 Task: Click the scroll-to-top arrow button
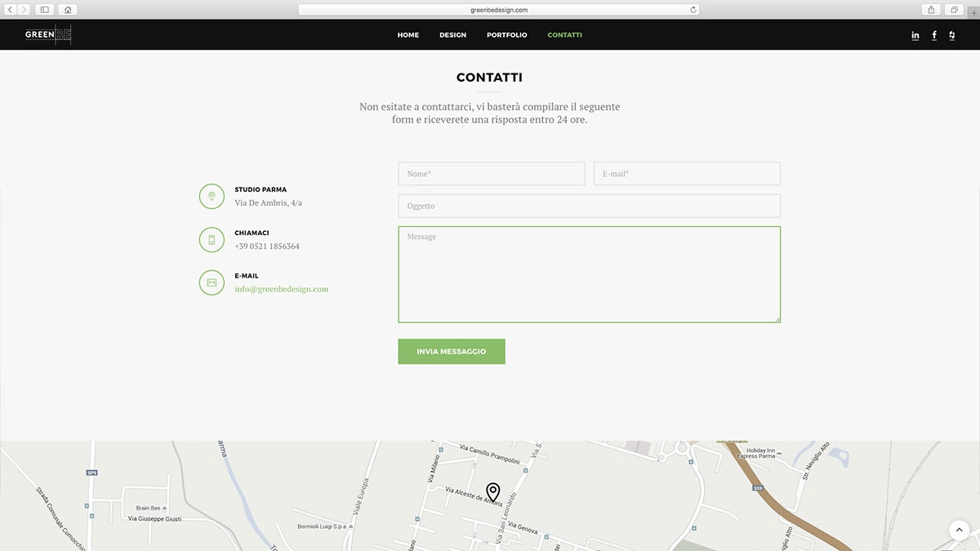point(959,531)
